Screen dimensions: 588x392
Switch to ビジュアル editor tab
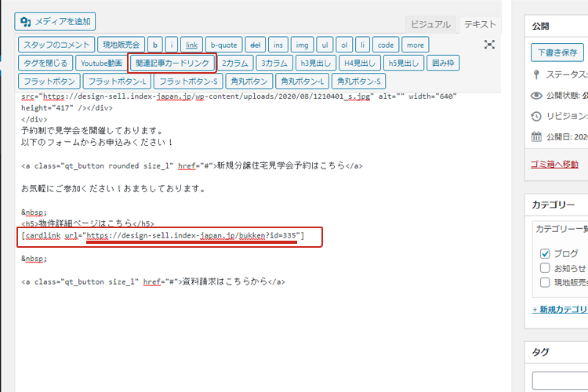[x=430, y=25]
